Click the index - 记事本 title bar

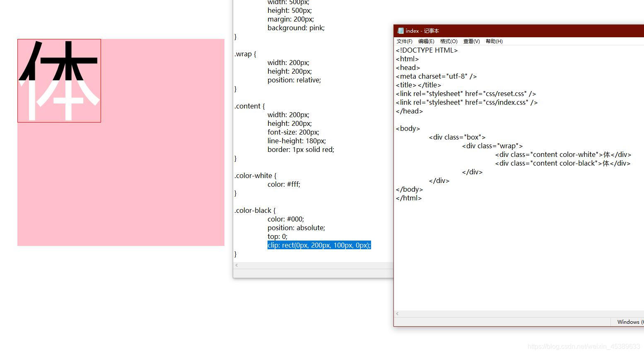point(519,31)
